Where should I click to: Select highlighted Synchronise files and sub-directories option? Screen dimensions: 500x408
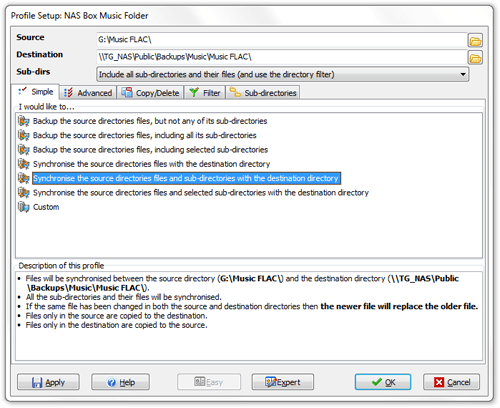pyautogui.click(x=186, y=178)
